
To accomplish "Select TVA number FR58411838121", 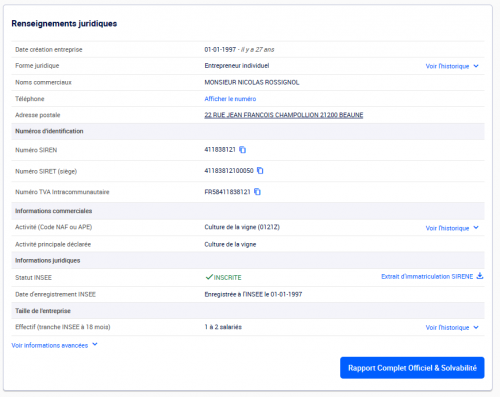I will (227, 192).
